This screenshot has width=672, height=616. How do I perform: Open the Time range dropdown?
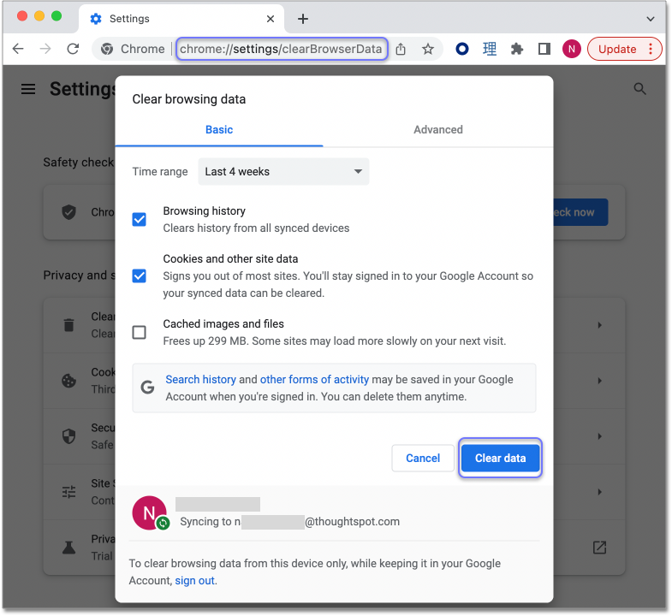click(283, 171)
